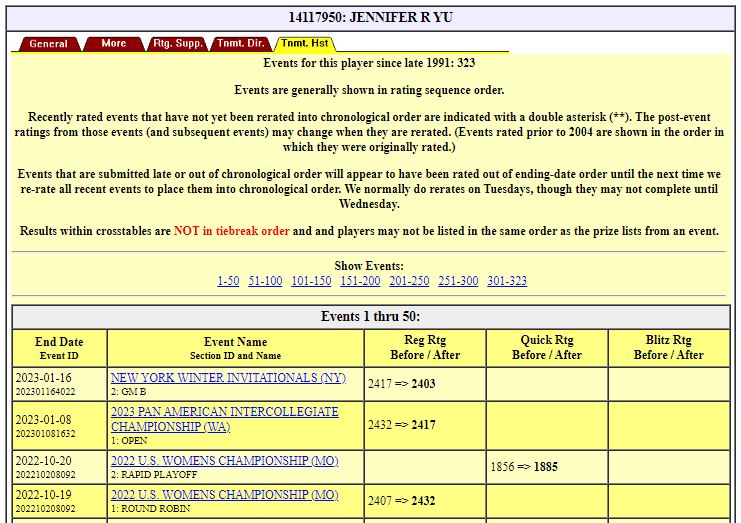The height and width of the screenshot is (523, 741).
Task: Open events 101-150 page
Action: click(311, 281)
